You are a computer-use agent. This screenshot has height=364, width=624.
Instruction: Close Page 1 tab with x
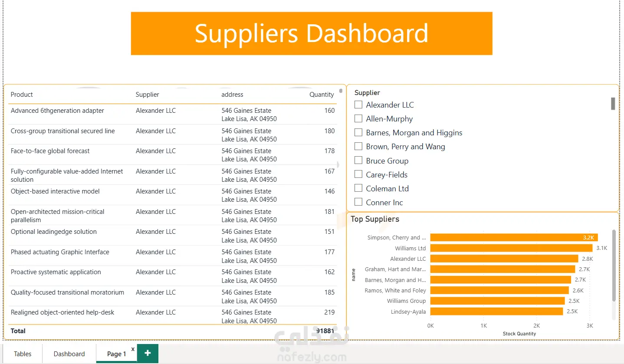click(x=133, y=349)
